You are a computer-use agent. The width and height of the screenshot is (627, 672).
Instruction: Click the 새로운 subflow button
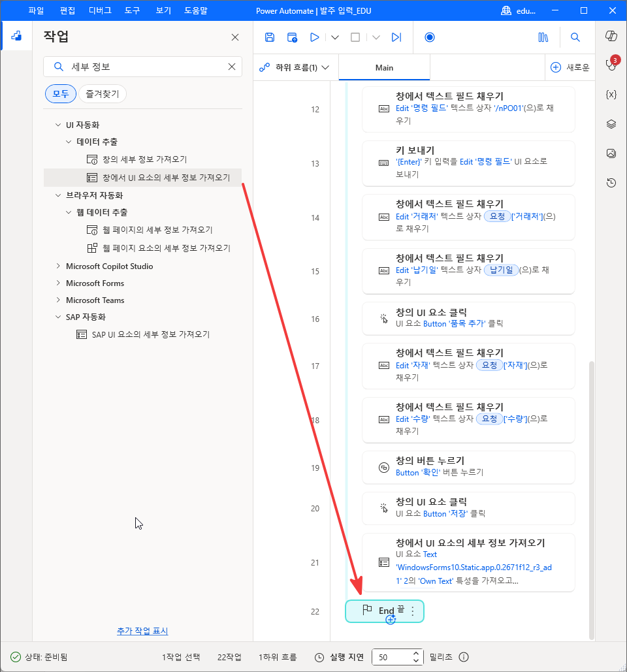coord(570,67)
